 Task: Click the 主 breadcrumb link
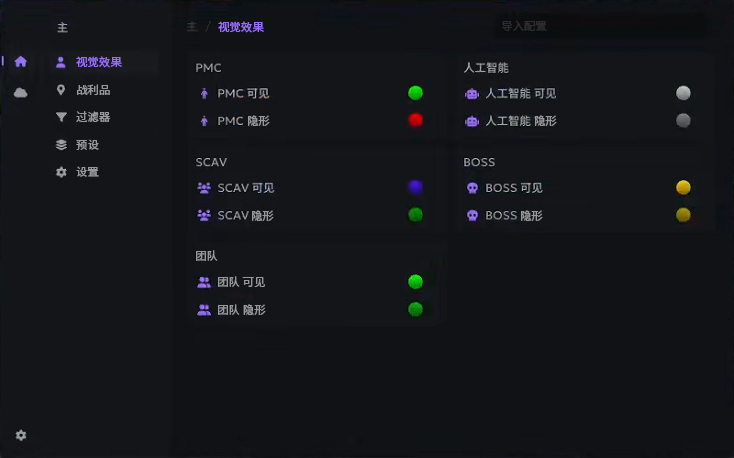coord(191,27)
